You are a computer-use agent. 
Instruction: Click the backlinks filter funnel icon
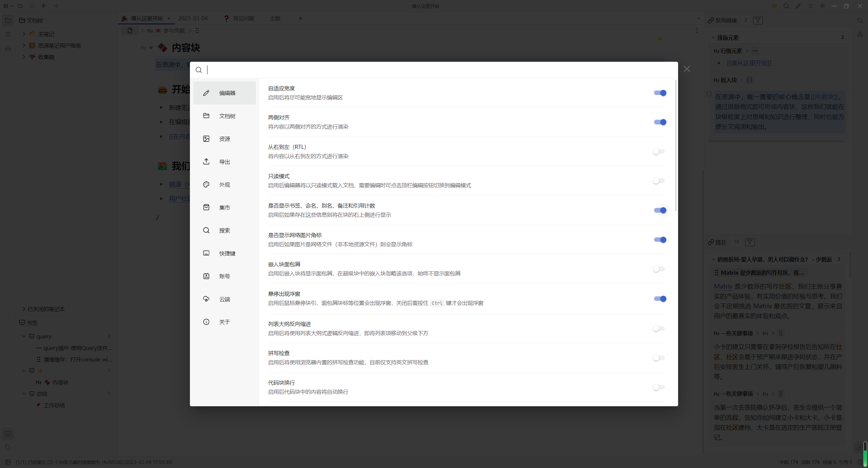coord(757,20)
